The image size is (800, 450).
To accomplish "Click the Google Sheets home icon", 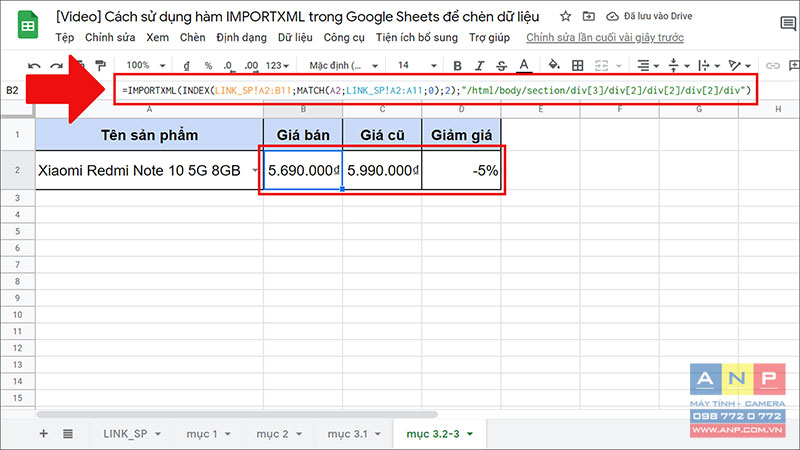I will click(28, 24).
